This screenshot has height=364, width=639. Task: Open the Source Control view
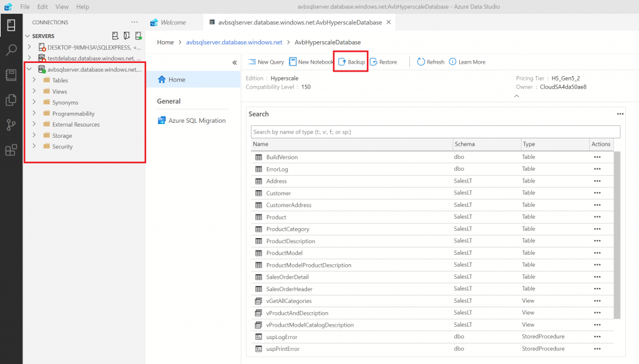pyautogui.click(x=11, y=125)
